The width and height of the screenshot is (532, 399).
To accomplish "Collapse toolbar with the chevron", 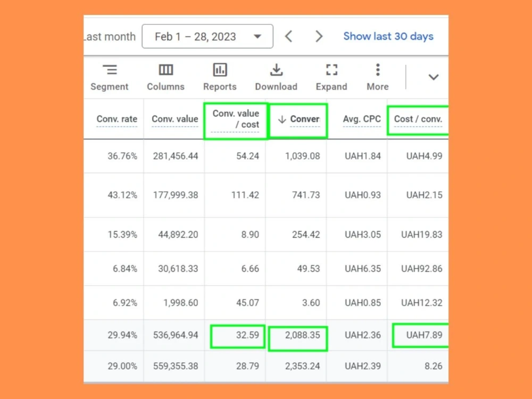I will tap(433, 77).
